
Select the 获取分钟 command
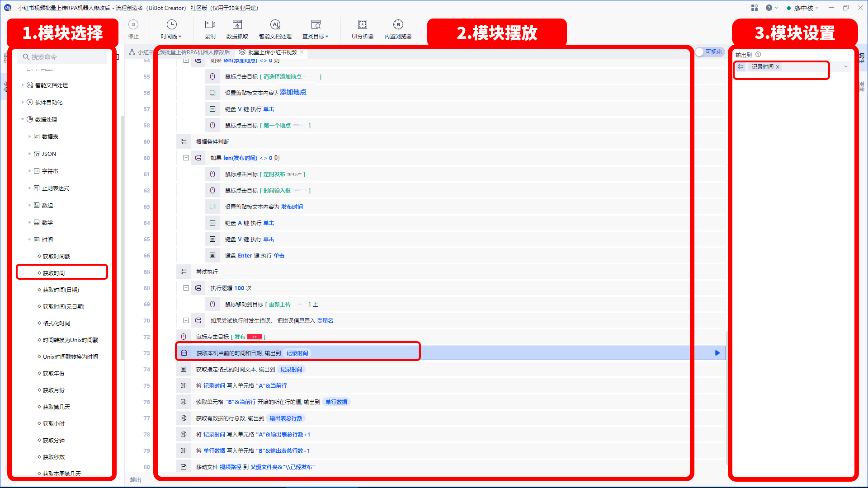coord(54,440)
